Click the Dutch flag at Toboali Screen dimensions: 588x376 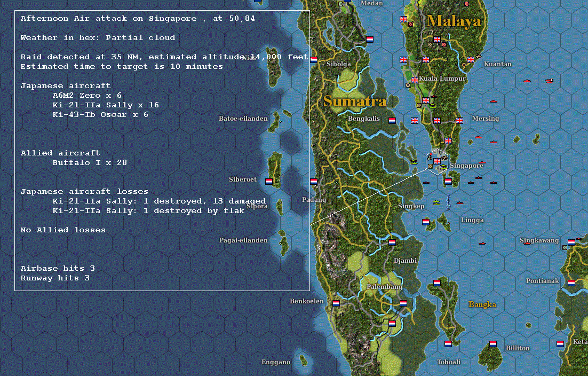coord(448,343)
